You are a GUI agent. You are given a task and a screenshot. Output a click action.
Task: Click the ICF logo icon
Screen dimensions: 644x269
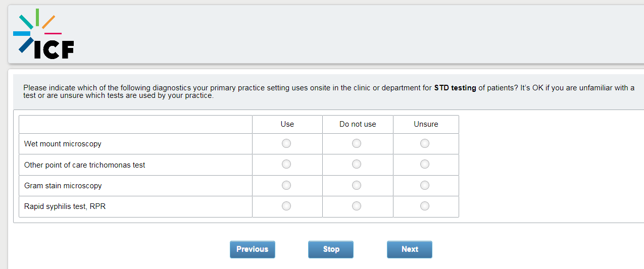tap(43, 34)
